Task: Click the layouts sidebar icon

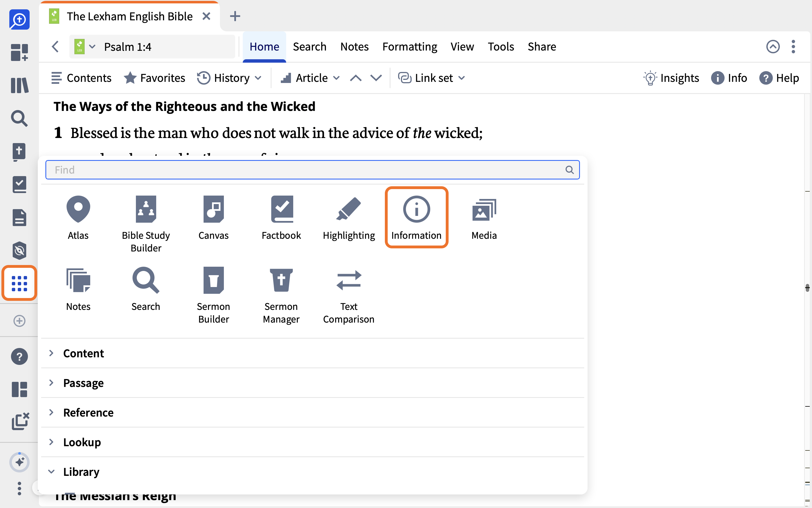Action: (x=19, y=389)
